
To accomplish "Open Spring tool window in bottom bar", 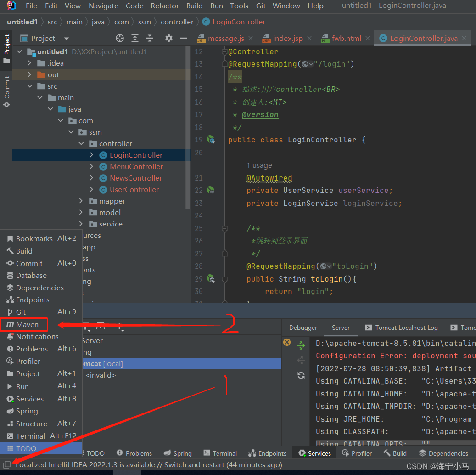I will [178, 453].
